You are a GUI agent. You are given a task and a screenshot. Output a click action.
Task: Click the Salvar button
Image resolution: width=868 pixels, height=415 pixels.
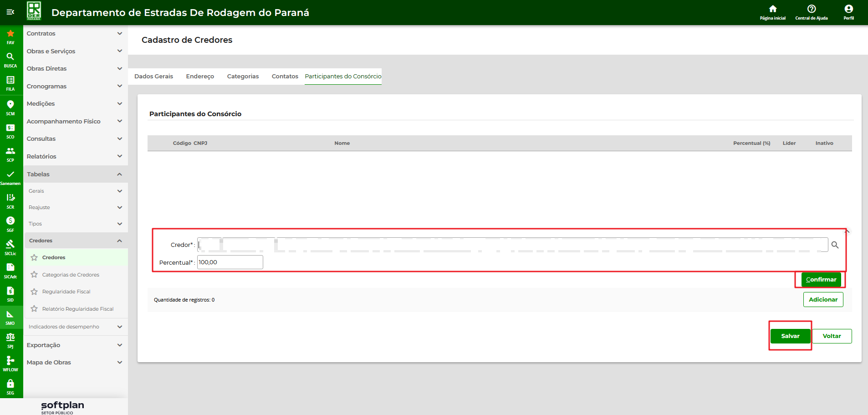[790, 336]
